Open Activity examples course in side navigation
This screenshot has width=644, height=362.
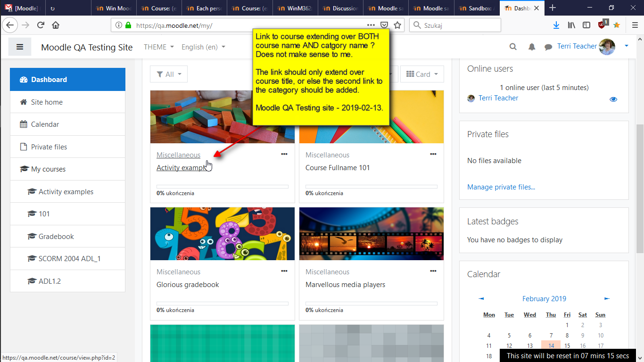(x=67, y=192)
